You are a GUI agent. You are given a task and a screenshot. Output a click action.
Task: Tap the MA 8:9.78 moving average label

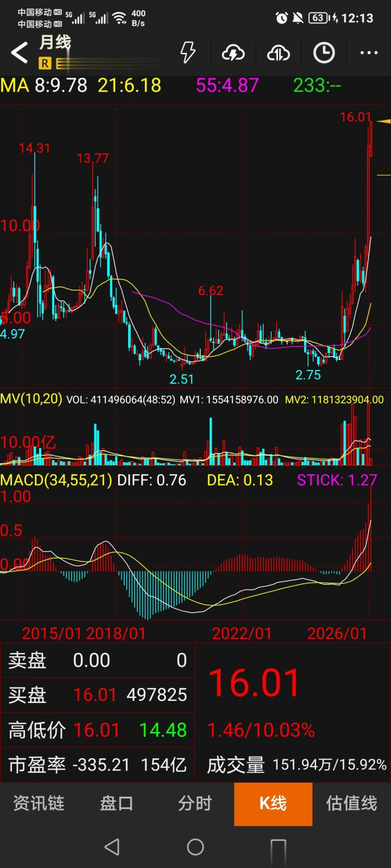[x=44, y=85]
